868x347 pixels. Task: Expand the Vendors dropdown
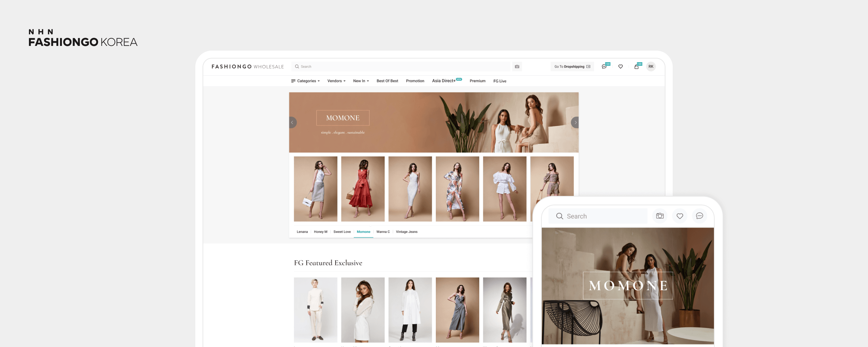tap(336, 81)
